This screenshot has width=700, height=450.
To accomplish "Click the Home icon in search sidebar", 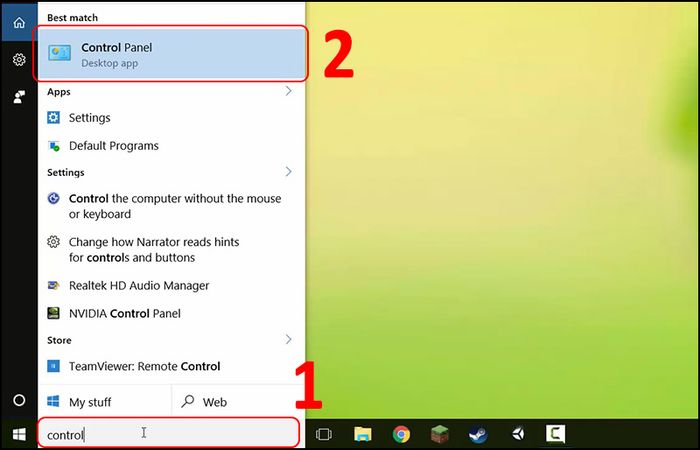I will click(19, 22).
